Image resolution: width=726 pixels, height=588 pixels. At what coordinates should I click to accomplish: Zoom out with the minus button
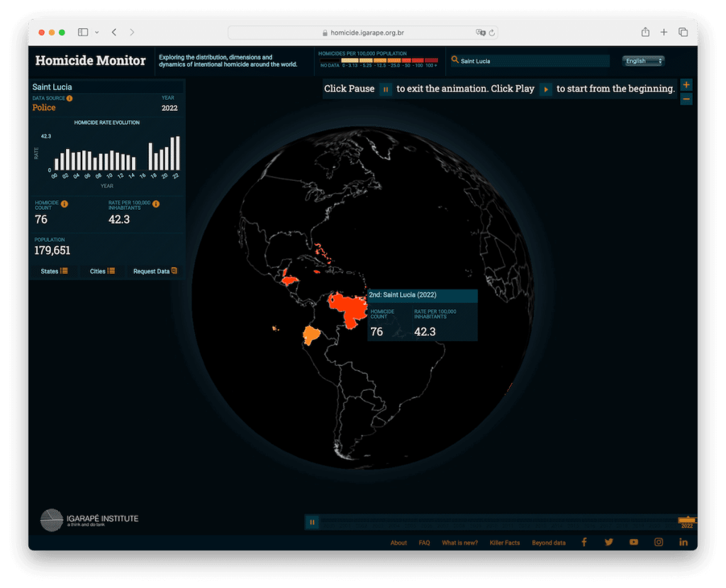pos(686,99)
